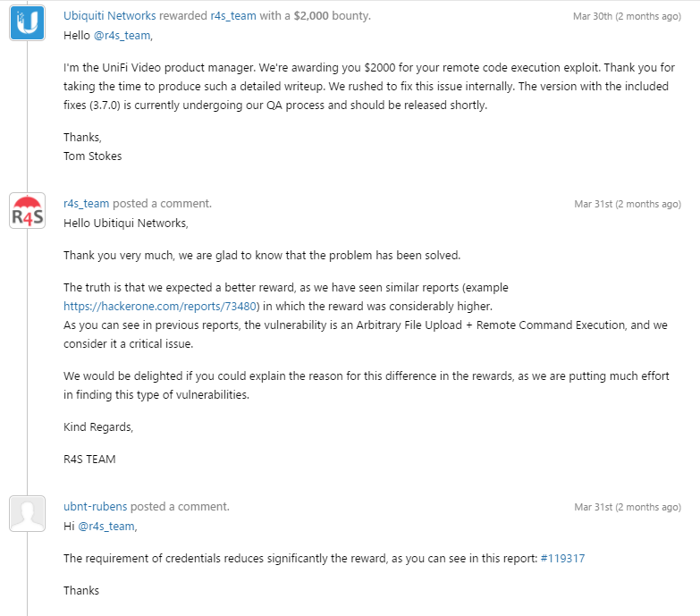The width and height of the screenshot is (700, 616).
Task: Click the 'Kind Regards,' closing line
Action: coord(98,427)
